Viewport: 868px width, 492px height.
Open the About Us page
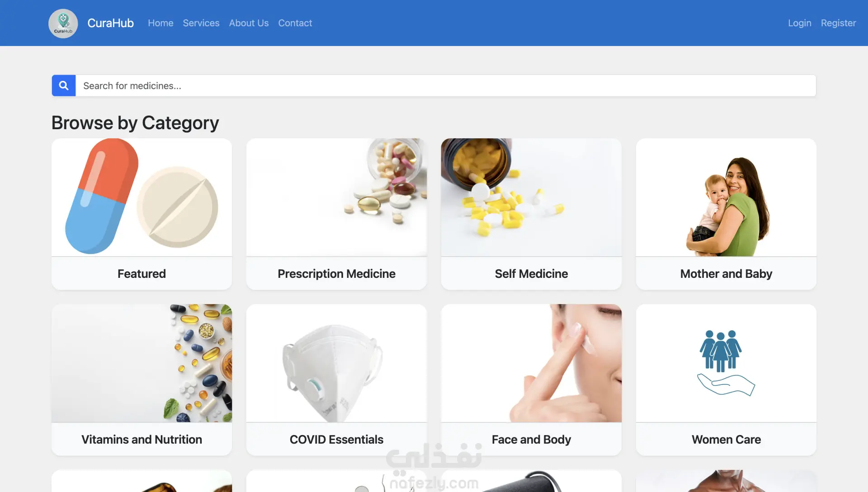pos(249,23)
